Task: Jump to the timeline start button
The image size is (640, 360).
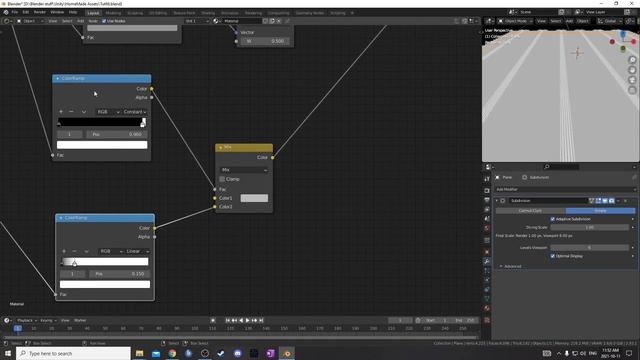Action: tap(228, 320)
